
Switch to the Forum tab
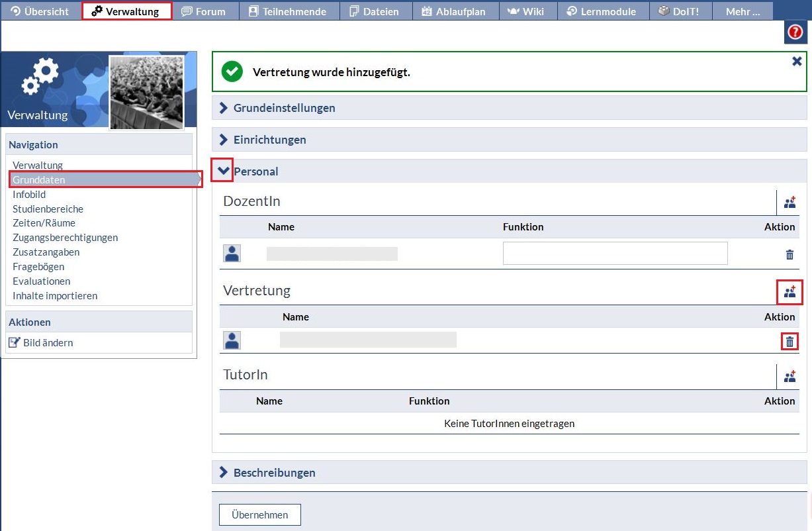[x=203, y=11]
